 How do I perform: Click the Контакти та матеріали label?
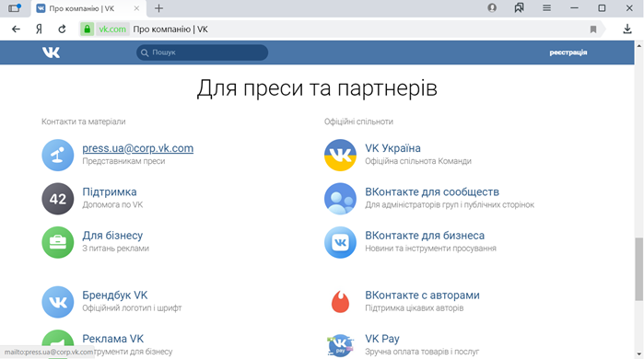83,122
